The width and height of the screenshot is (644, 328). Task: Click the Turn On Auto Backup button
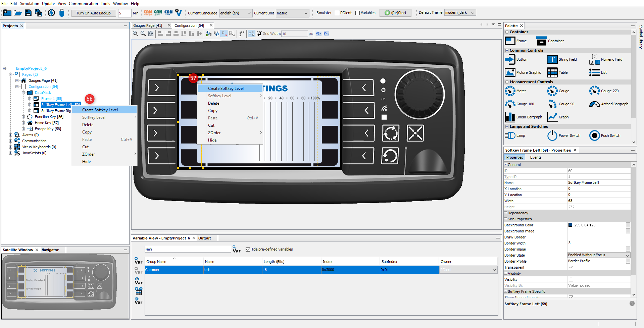tap(93, 13)
